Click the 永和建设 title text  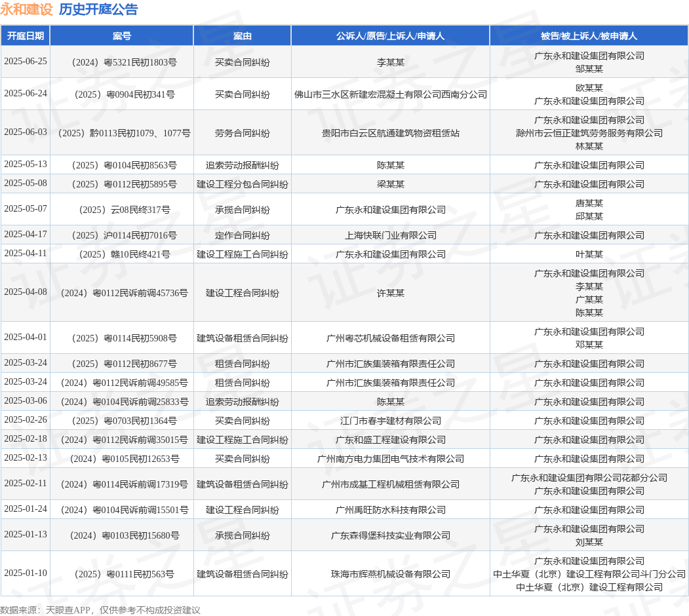click(x=26, y=9)
